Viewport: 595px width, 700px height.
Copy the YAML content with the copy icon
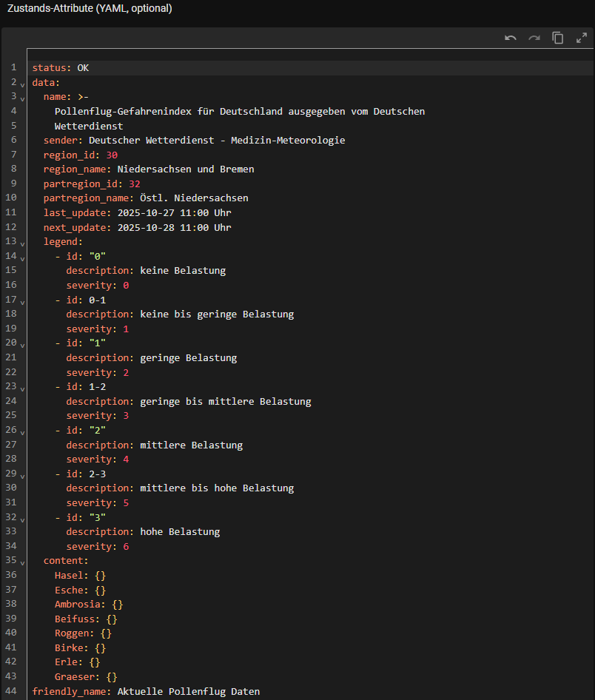click(558, 38)
